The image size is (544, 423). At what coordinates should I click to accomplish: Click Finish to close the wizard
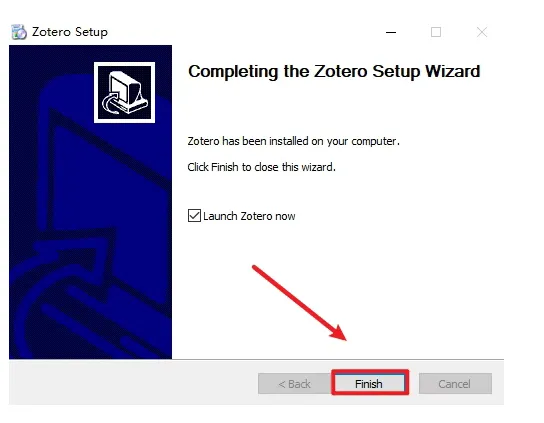pos(370,383)
